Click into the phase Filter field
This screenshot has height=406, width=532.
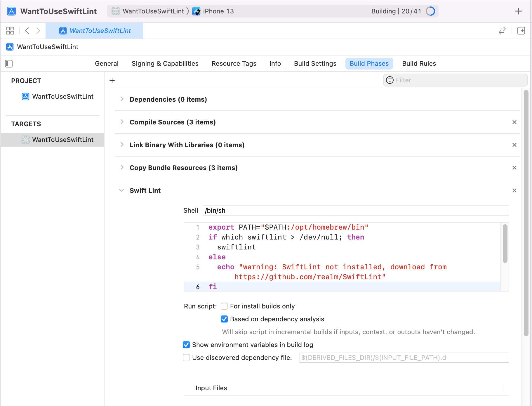click(455, 80)
